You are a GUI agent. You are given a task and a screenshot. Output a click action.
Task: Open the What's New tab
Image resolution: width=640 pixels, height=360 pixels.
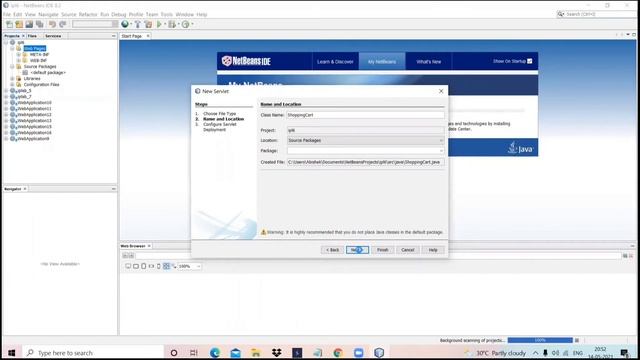pos(429,62)
